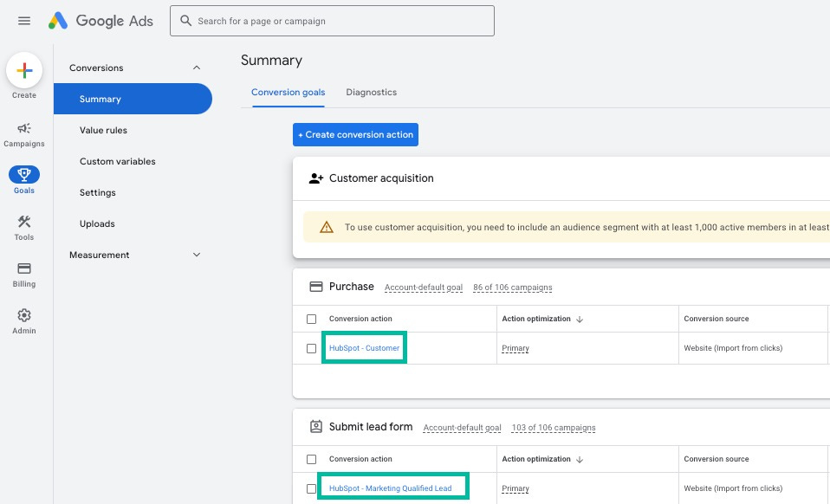Open Uploads in left navigation
Viewport: 830px width, 504px height.
pyautogui.click(x=97, y=223)
